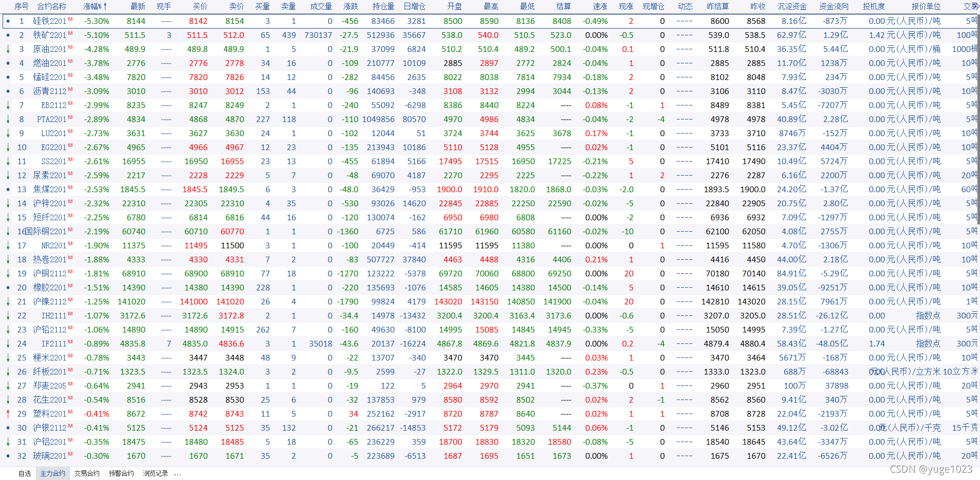Select the 焦煤2201 contract row
This screenshot has width=980, height=480.
click(490, 190)
